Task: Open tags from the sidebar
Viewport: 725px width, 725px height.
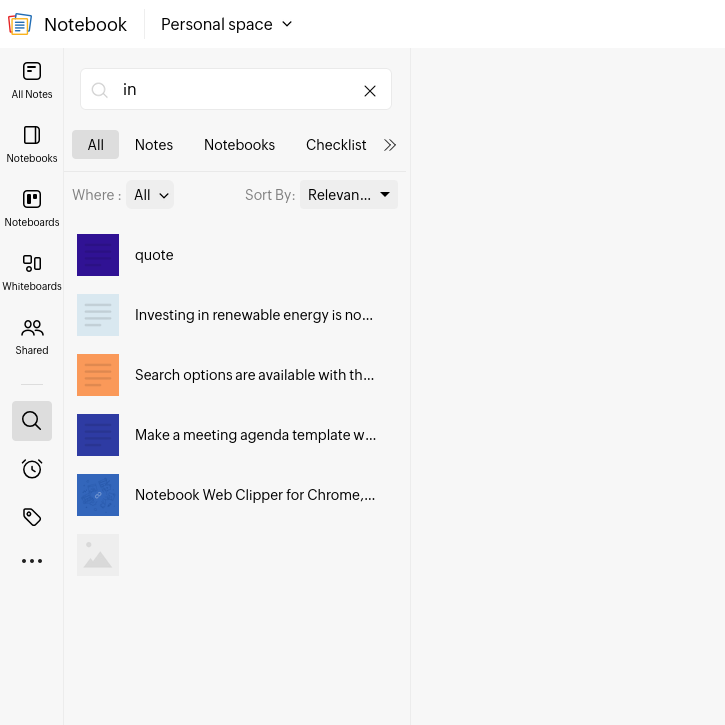Action: point(32,517)
